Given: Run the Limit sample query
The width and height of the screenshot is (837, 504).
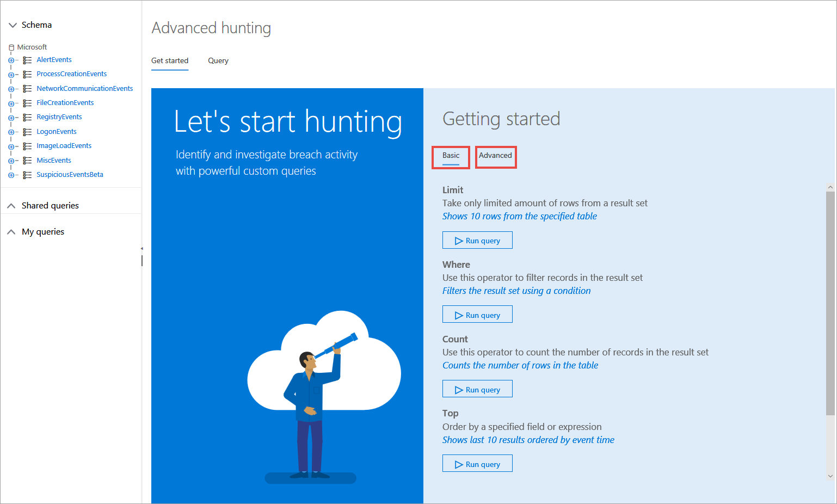Looking at the screenshot, I should point(477,241).
